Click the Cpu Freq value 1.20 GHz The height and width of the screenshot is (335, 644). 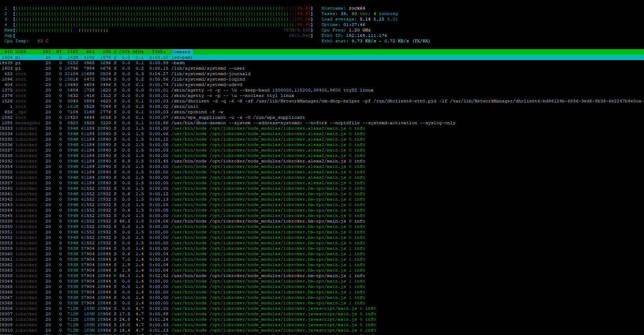click(360, 30)
